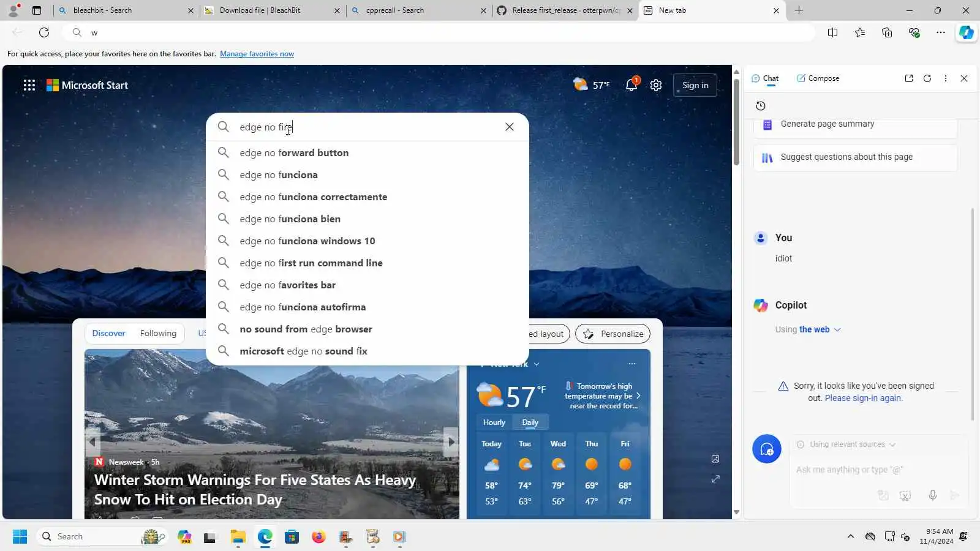Click 'Please sign-in again' link
The width and height of the screenshot is (980, 551).
[864, 398]
